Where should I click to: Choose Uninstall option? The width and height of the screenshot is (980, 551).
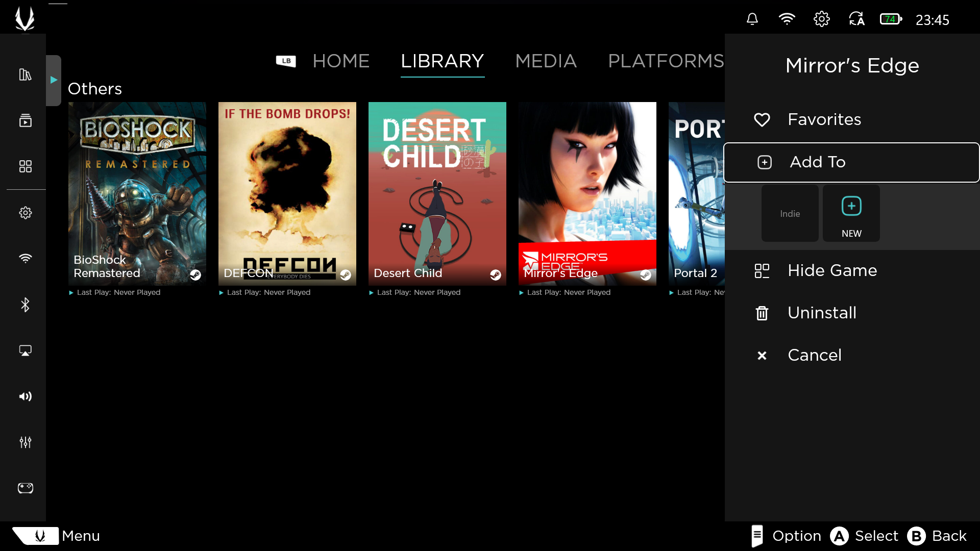852,313
